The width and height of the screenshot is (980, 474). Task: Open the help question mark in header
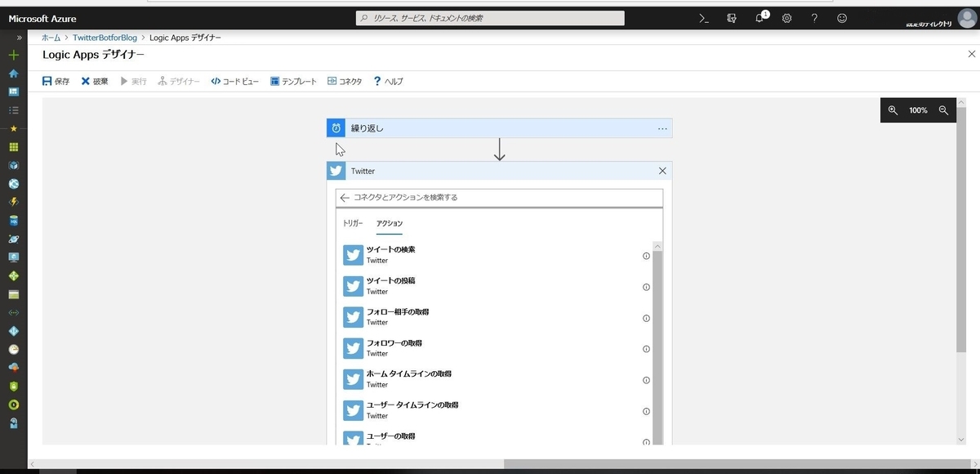tap(814, 18)
